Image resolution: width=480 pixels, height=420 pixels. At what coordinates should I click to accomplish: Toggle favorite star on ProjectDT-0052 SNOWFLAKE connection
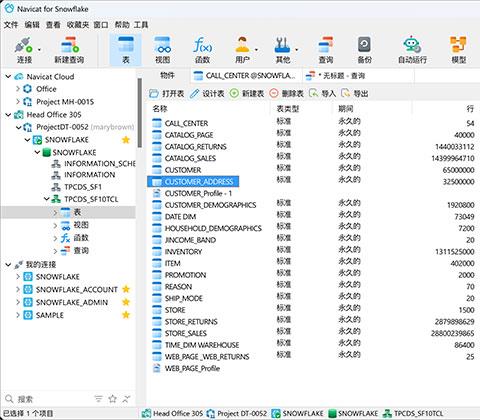[126, 140]
